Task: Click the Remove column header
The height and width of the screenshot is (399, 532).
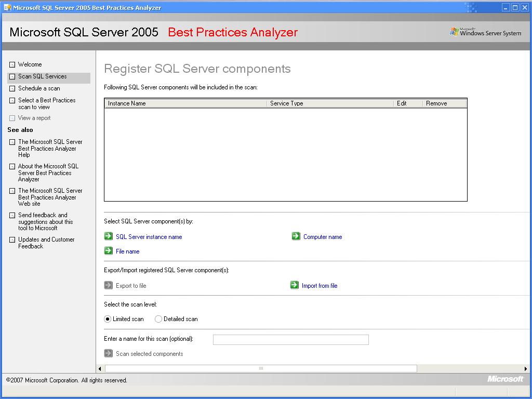Action: coord(445,103)
